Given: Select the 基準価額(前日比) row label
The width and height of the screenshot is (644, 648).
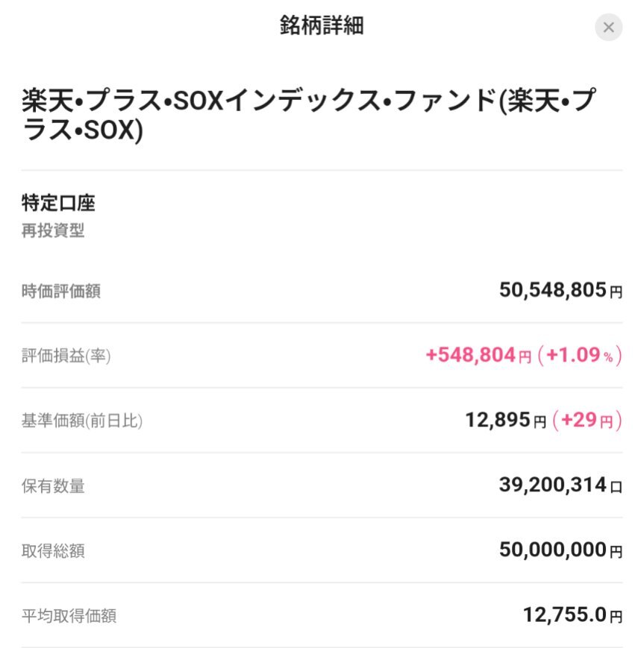Looking at the screenshot, I should coord(82,421).
